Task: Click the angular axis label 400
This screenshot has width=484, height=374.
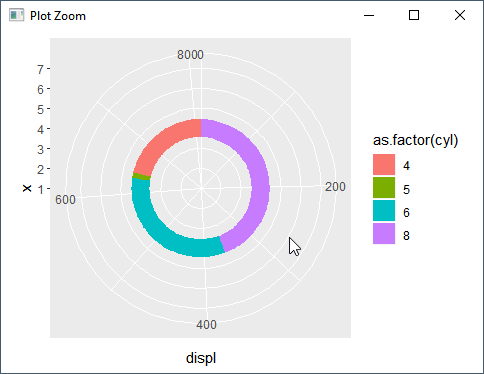Action: click(206, 324)
